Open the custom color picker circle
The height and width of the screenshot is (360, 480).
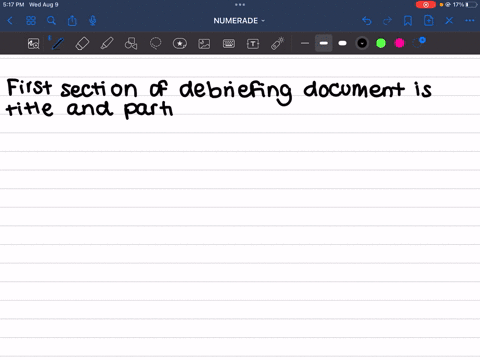(419, 42)
